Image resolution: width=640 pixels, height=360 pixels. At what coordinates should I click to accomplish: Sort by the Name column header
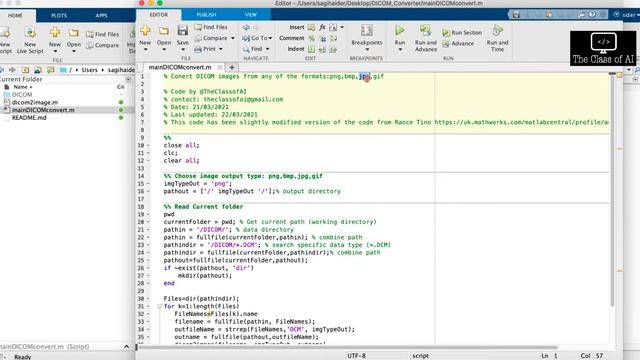22,87
